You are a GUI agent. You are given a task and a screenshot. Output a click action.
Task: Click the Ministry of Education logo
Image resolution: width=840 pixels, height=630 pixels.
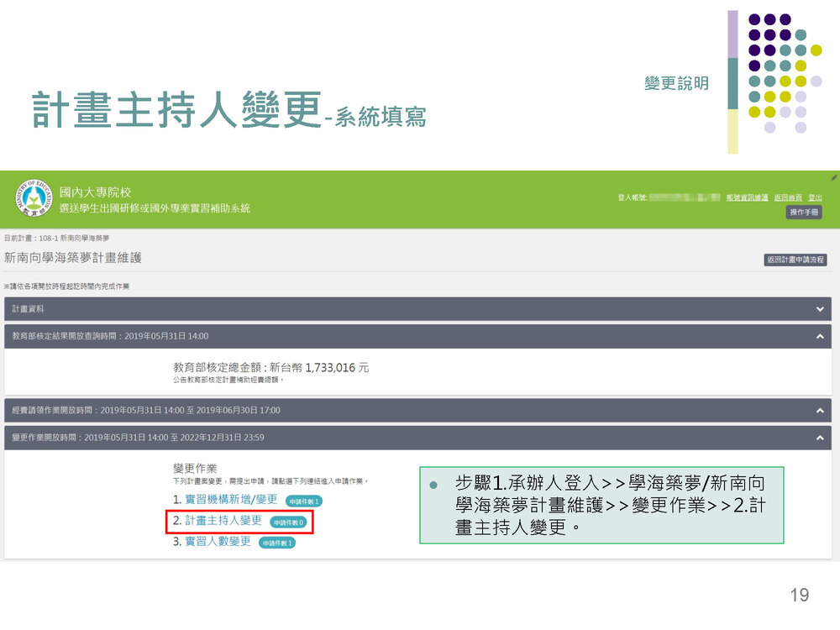tap(34, 199)
